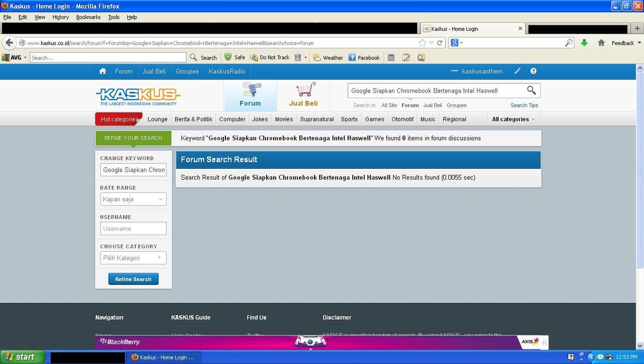Reload the page using refresh arrow

(x=439, y=43)
